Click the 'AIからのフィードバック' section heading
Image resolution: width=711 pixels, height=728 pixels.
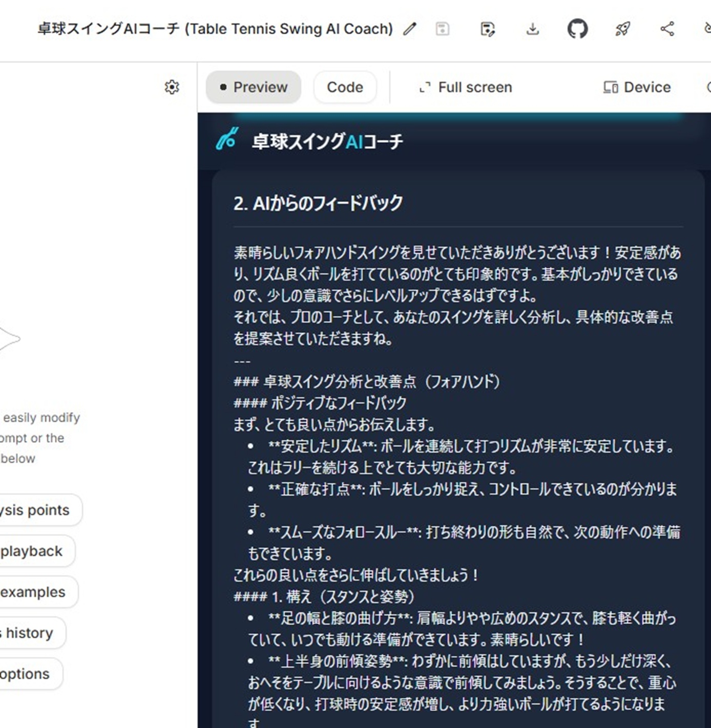coord(318,203)
